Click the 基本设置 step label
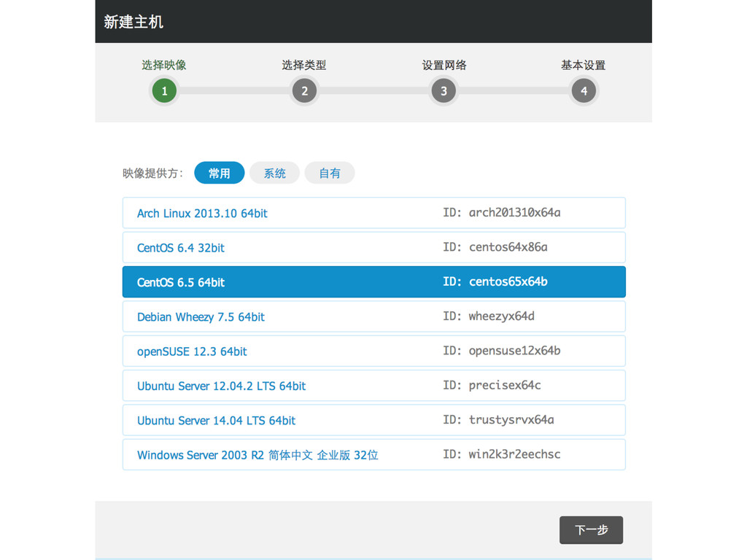The width and height of the screenshot is (747, 560). (583, 65)
